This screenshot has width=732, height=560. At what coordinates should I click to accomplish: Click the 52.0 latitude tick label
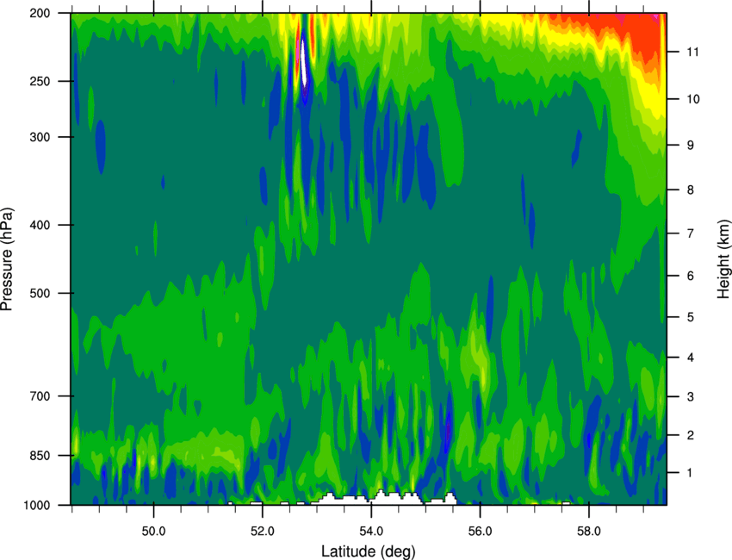tap(263, 532)
